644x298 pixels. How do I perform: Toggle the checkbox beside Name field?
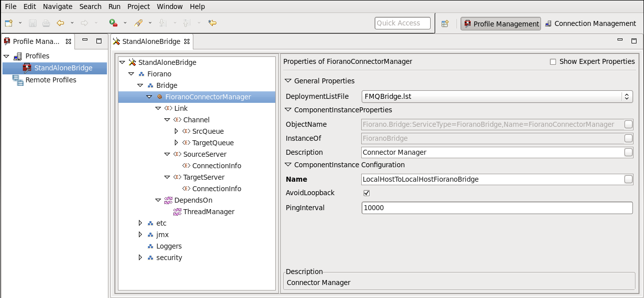(x=629, y=179)
